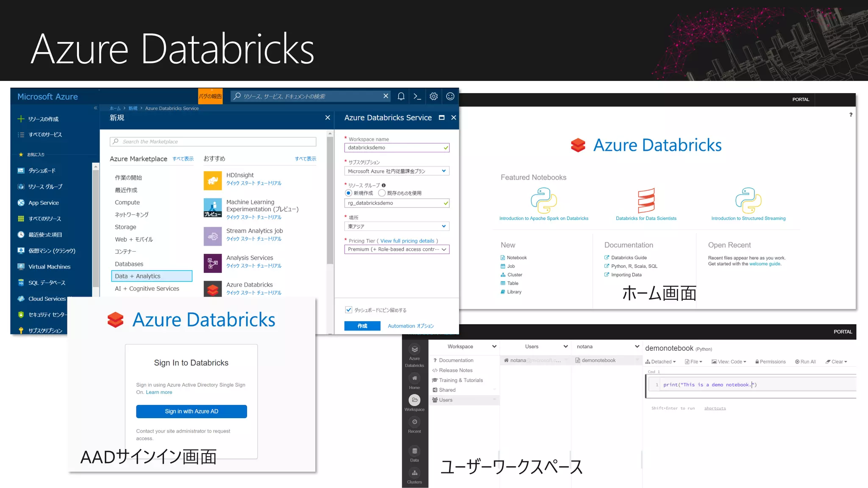This screenshot has width=868, height=488.
Task: Select Data + Analytics marketplace category
Action: (152, 276)
